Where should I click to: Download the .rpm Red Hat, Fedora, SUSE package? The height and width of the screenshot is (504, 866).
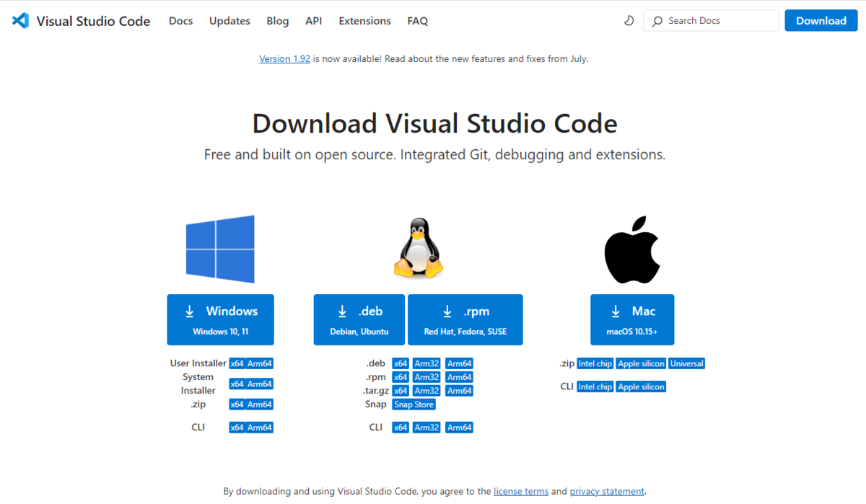(x=465, y=319)
